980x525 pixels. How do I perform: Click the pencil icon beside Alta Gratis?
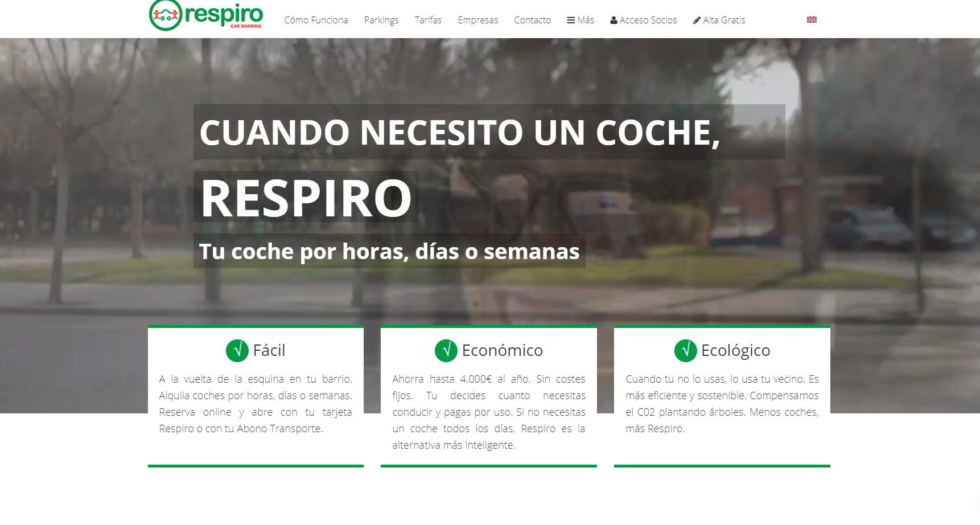pos(697,20)
